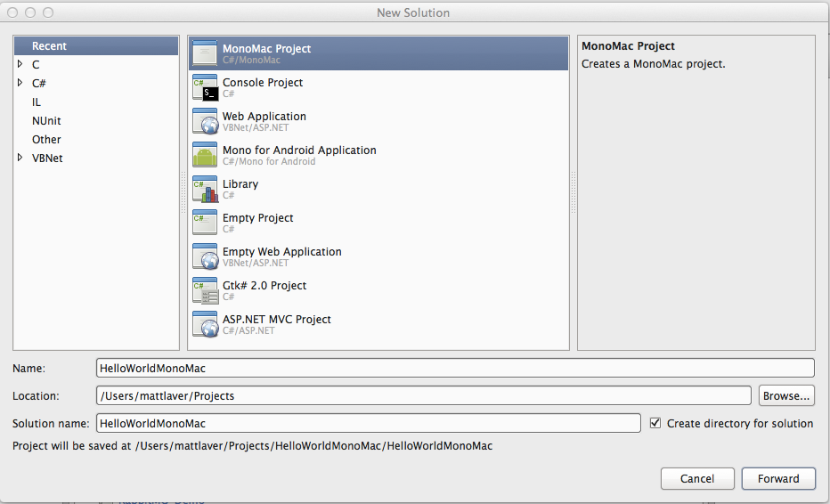
Task: Select the C# category label
Action: click(x=38, y=83)
